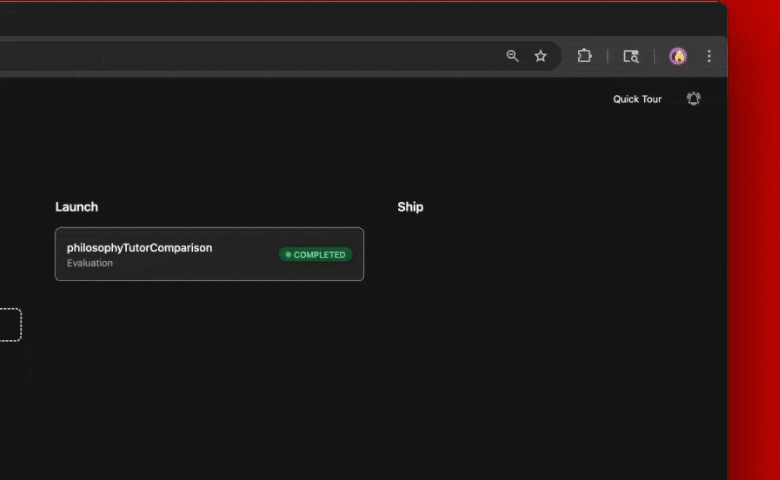Open the browser three-dot menu
The image size is (780, 480).
709,56
